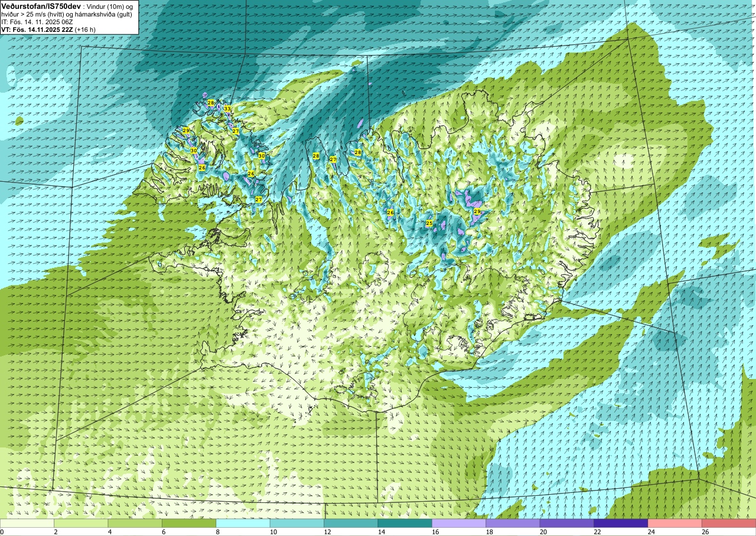This screenshot has width=756, height=536.
Task: Click the 29 gust marker in the Westfjords
Action: pyautogui.click(x=186, y=130)
